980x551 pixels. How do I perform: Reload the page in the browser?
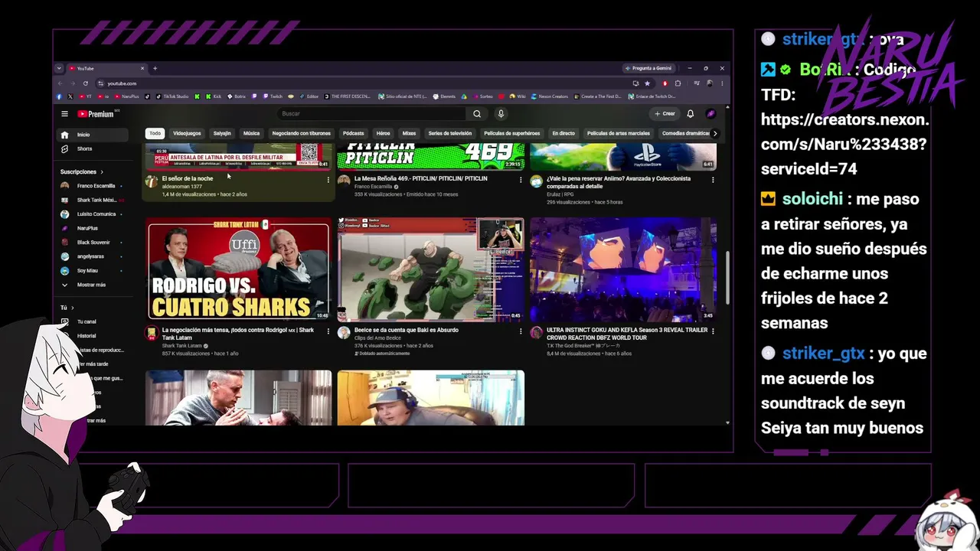point(85,83)
